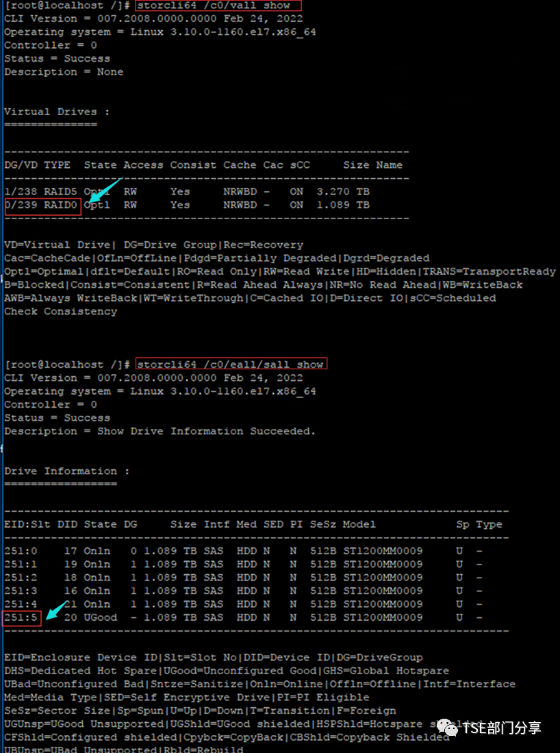Click the 1/238 RAID5 virtual drive row
560x753 pixels.
(187, 192)
